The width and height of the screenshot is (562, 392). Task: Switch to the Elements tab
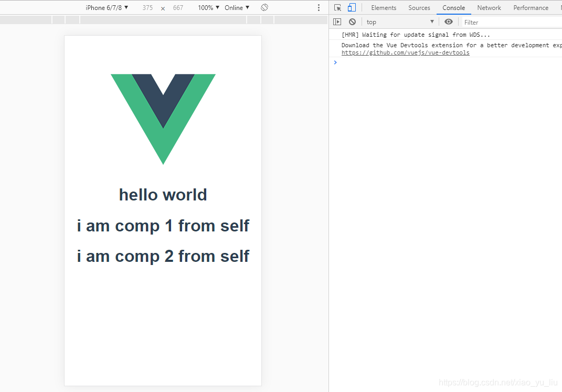pos(384,7)
